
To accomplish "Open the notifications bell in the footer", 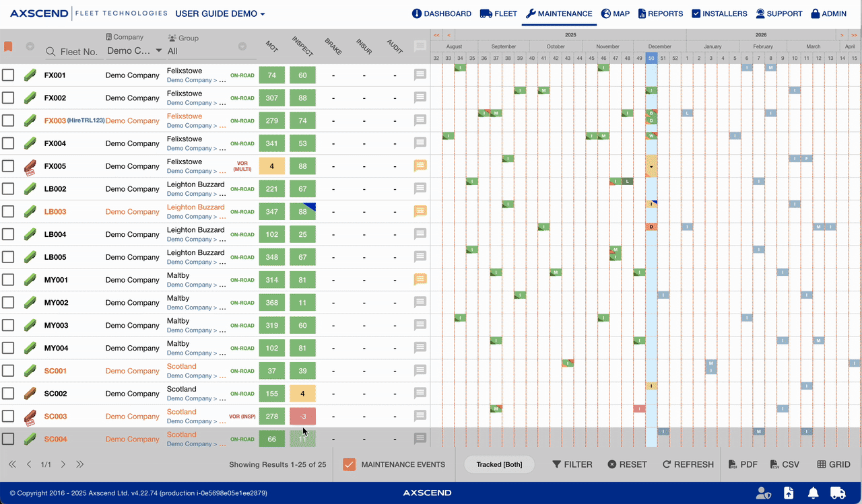I will [814, 493].
